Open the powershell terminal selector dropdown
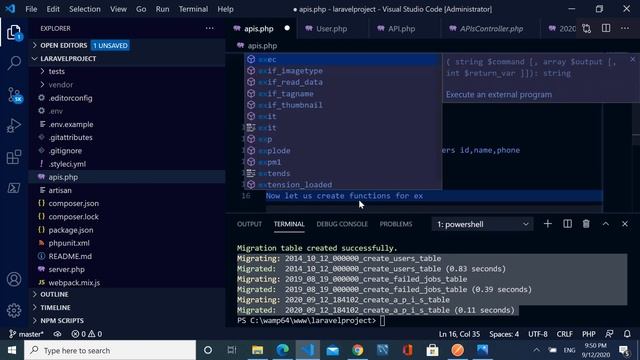The image size is (640, 360). 482,224
